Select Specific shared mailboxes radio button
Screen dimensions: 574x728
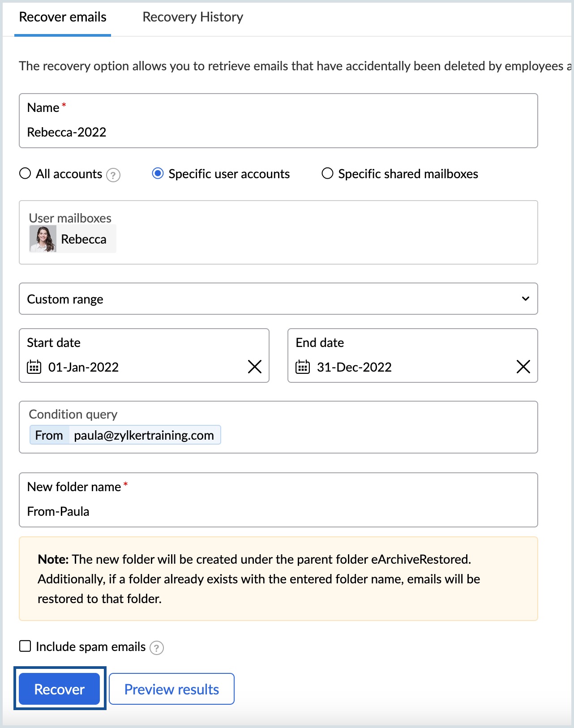pyautogui.click(x=327, y=173)
